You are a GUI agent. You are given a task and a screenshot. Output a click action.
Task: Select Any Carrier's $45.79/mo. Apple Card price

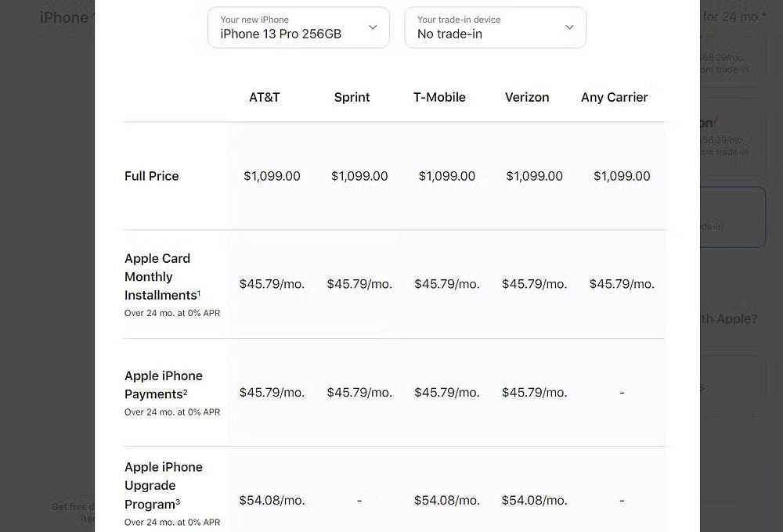[622, 284]
